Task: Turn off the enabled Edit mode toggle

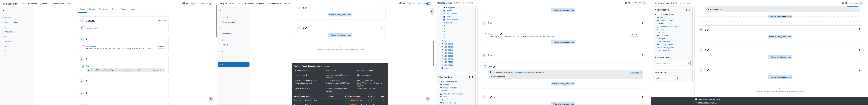Action: pyautogui.click(x=428, y=4)
